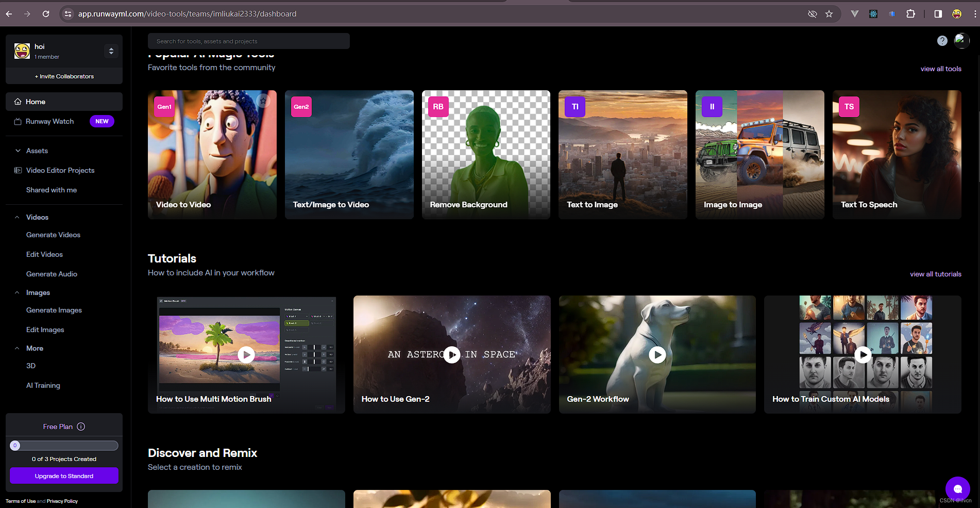The image size is (980, 508).
Task: Open the help question mark icon
Action: click(942, 41)
